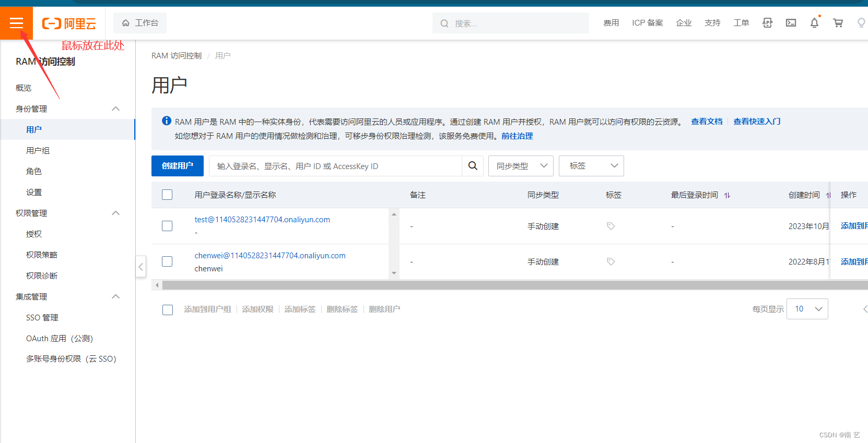Click the vertical scroll down arrow in table
The width and height of the screenshot is (868, 443).
pos(394,273)
